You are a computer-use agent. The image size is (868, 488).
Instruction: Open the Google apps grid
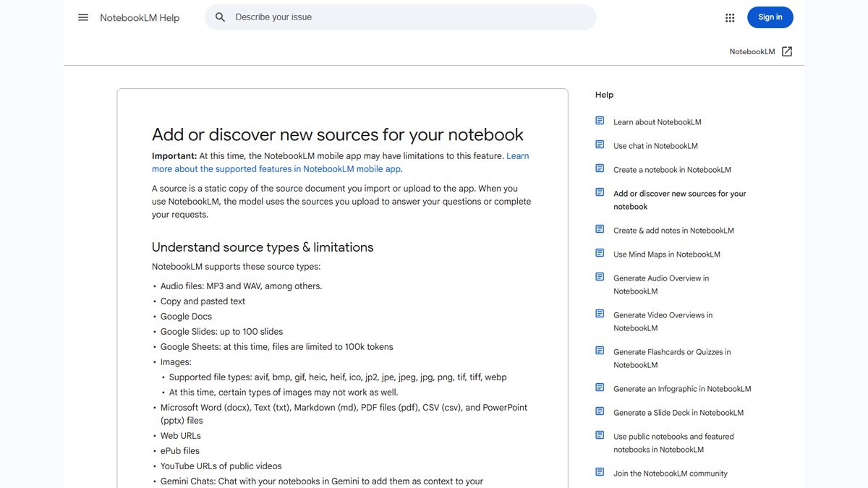pos(730,17)
